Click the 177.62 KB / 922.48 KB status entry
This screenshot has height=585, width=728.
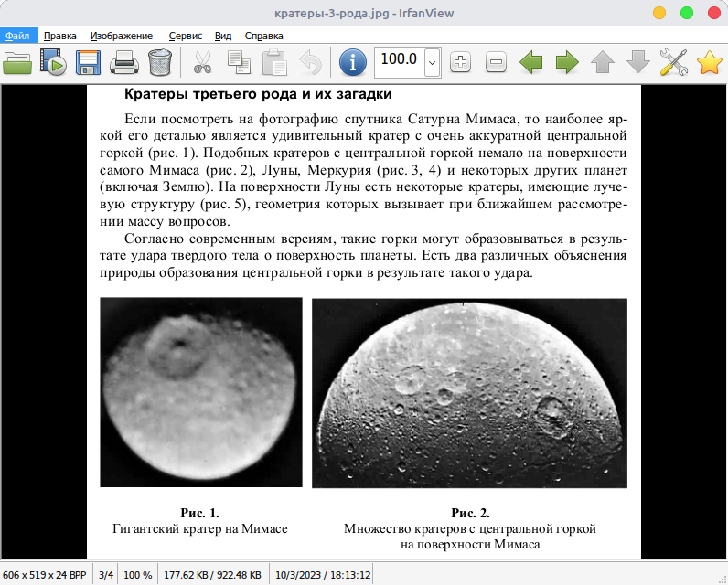tap(213, 575)
